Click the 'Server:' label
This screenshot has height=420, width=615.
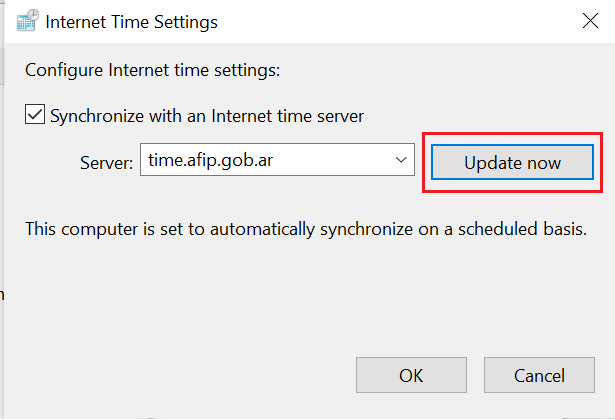[x=107, y=163]
